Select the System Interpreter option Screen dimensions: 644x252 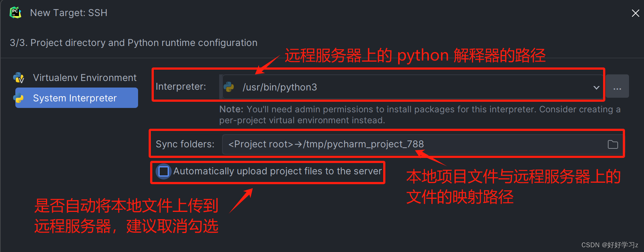(75, 98)
